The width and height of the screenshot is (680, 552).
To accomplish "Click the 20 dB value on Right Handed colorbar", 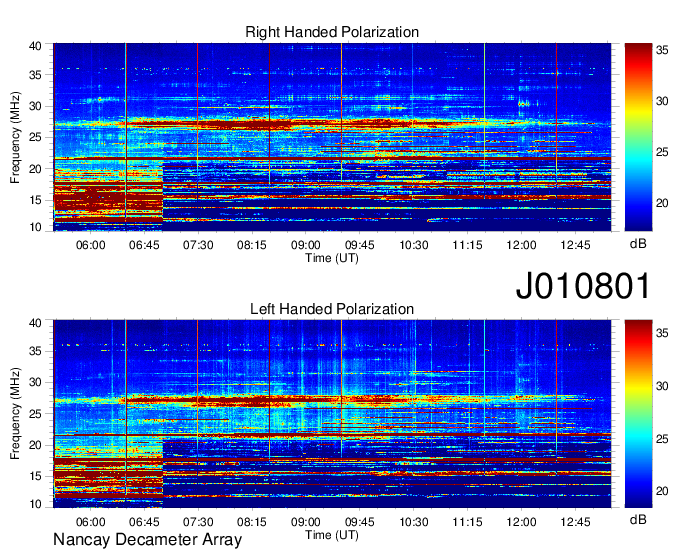I will (662, 203).
